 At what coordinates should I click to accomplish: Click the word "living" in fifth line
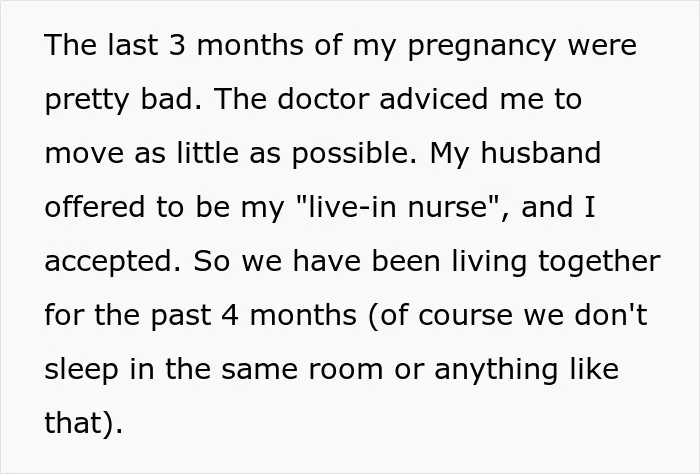[x=489, y=262]
